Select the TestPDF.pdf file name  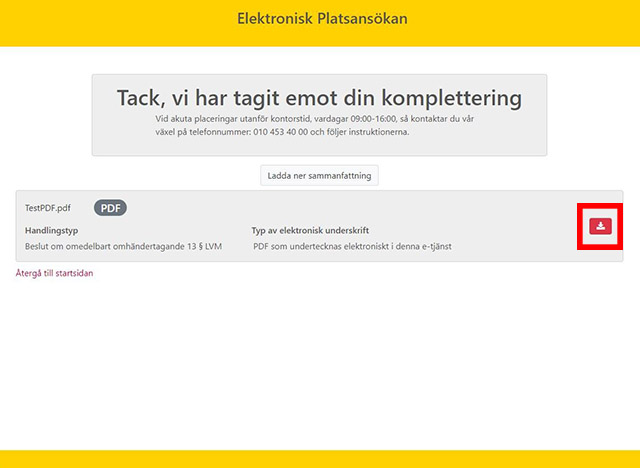coord(48,208)
